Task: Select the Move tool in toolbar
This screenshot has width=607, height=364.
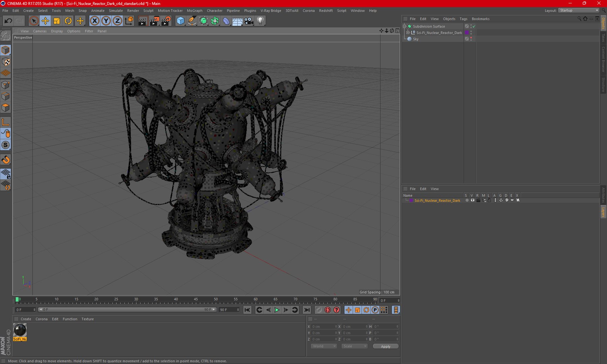Action: [45, 21]
